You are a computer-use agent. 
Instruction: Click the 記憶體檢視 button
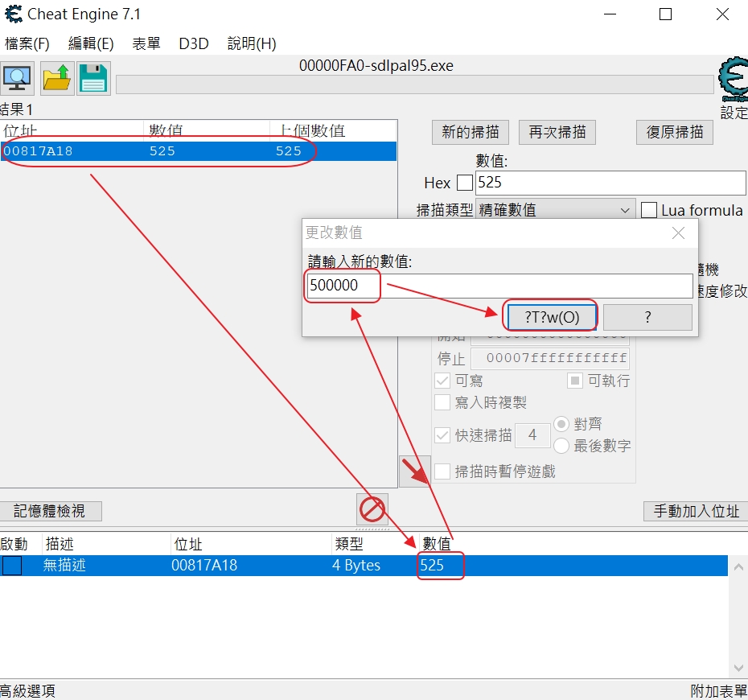point(50,511)
